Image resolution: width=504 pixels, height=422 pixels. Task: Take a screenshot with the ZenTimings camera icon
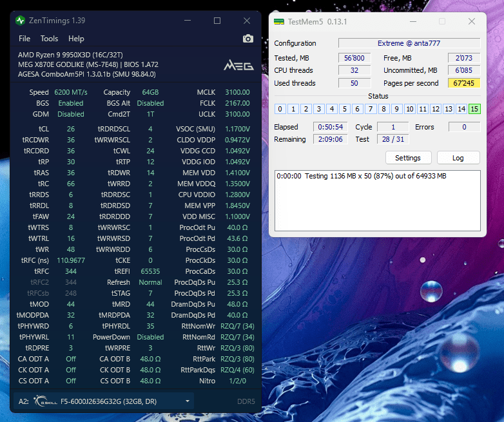(248, 39)
